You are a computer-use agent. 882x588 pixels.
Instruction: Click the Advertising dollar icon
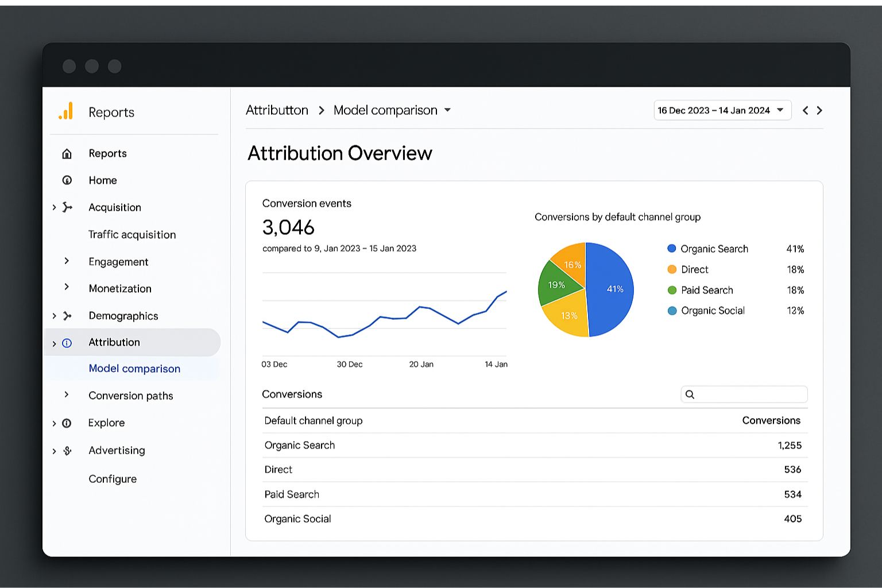tap(67, 450)
